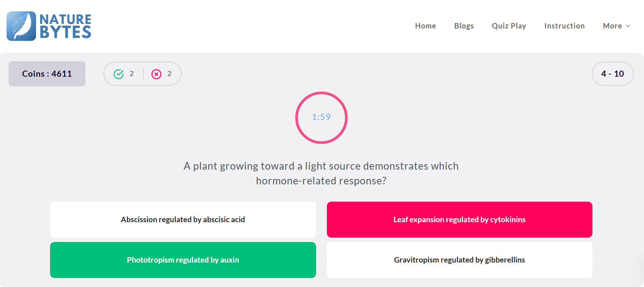Click the Coins 4611 badge
The image size is (644, 287).
point(47,74)
